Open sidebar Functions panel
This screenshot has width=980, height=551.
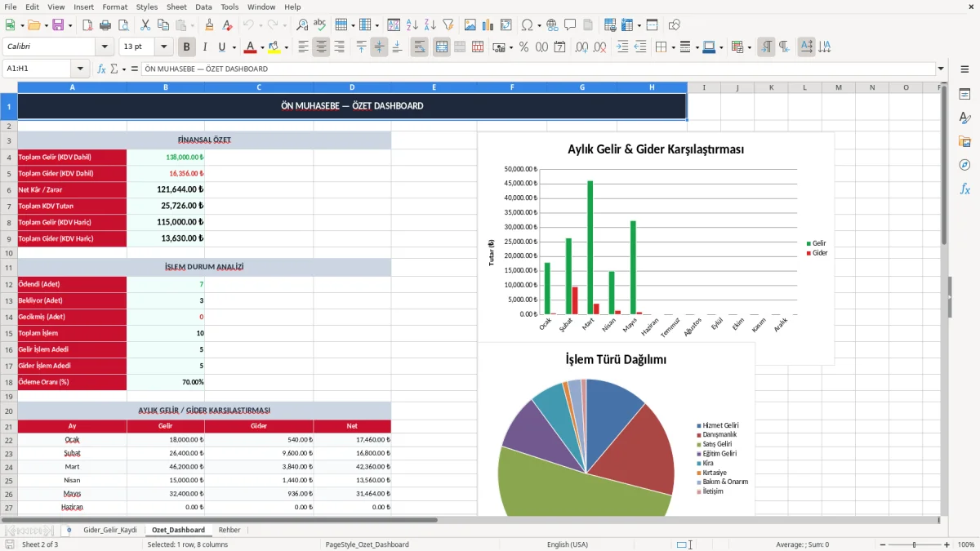(x=964, y=189)
